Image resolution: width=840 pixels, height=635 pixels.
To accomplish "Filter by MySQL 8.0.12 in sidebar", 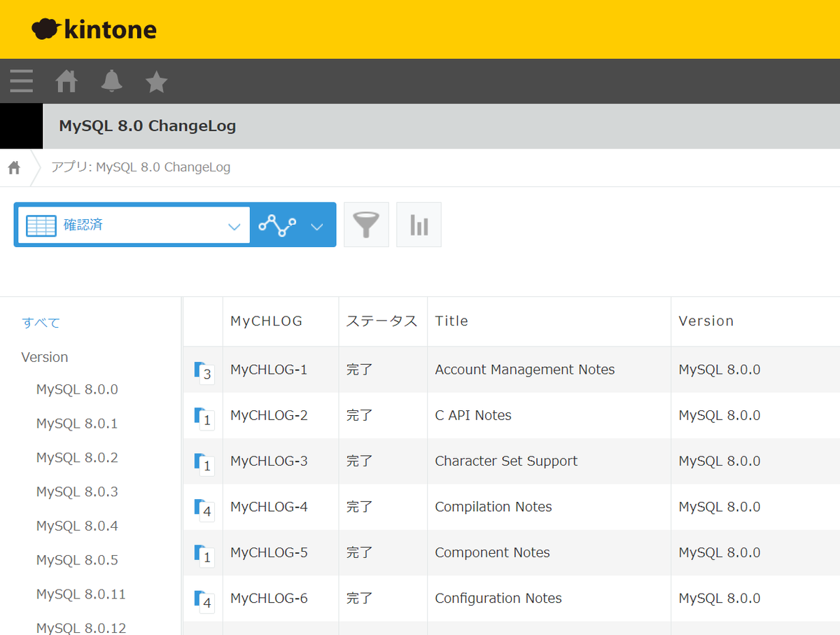I will coord(81,628).
